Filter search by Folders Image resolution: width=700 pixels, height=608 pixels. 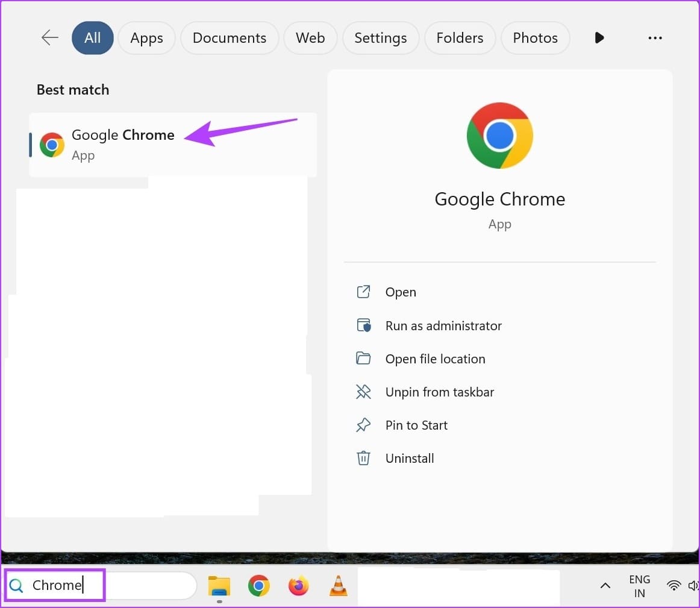[x=460, y=38]
